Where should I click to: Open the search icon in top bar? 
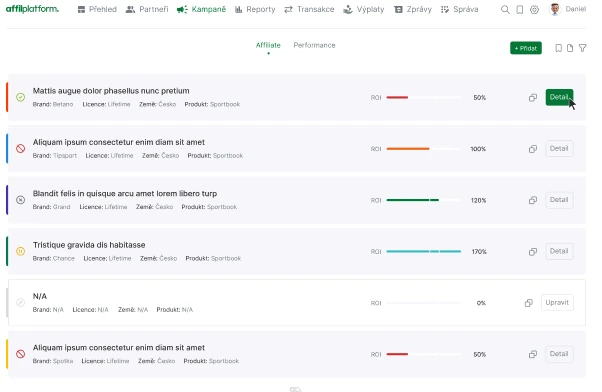tap(505, 10)
